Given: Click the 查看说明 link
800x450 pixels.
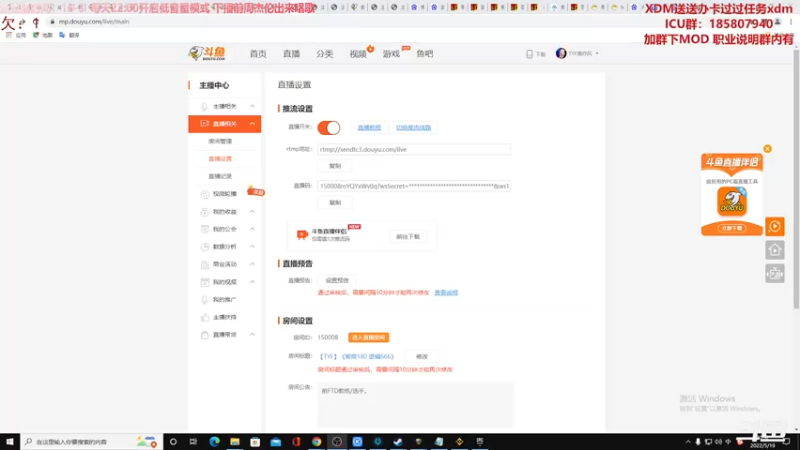Looking at the screenshot, I should click(446, 293).
